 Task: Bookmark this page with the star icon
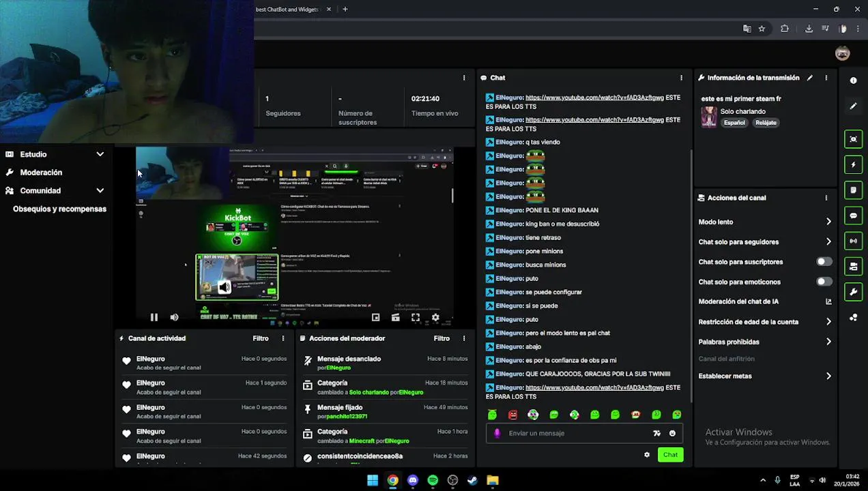coord(762,29)
